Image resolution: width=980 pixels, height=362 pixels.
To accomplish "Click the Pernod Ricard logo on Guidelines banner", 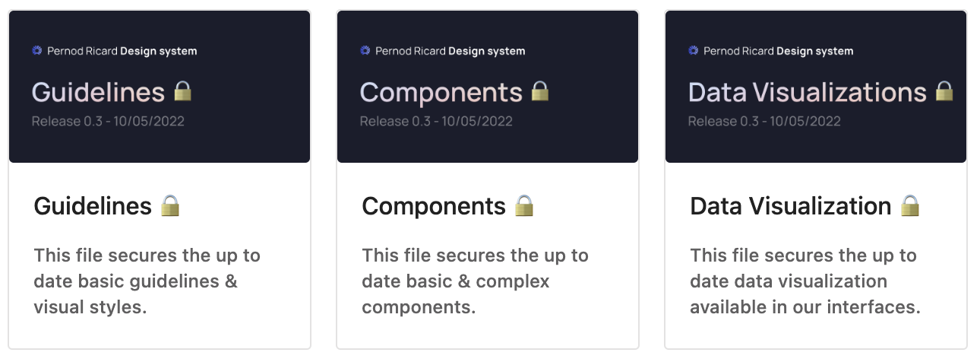I will [x=36, y=51].
